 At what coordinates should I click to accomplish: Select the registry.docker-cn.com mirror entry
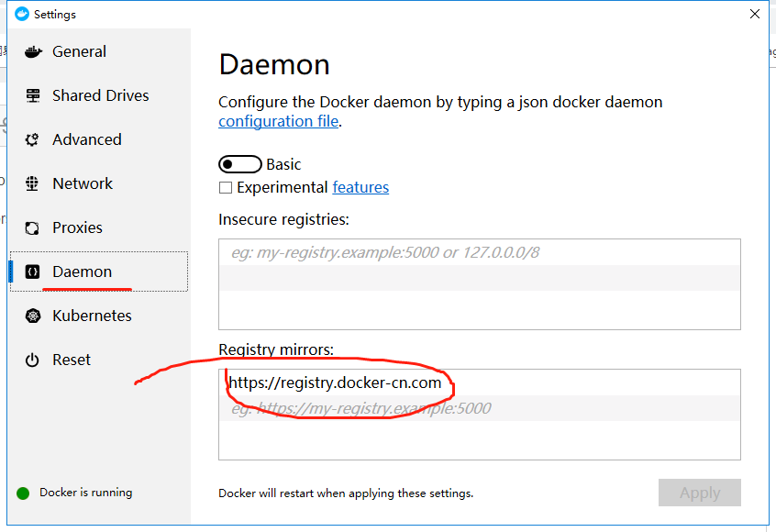tap(480, 382)
